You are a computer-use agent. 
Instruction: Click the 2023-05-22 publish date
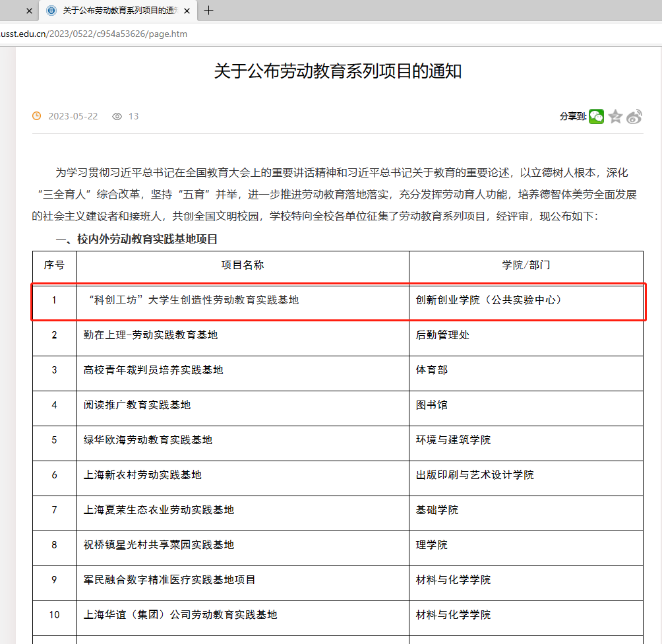[73, 116]
